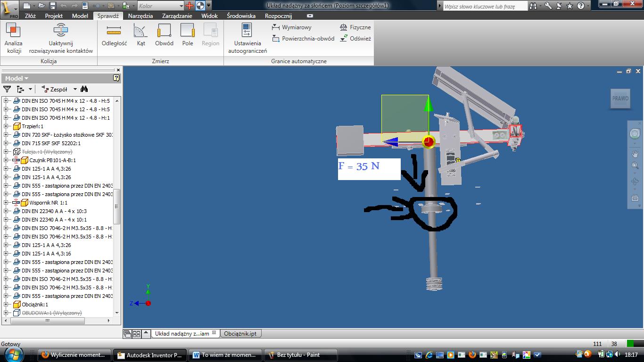Image resolution: width=644 pixels, height=362 pixels.
Task: Expand the Czujnik PB101-A-B:1 node
Action: 6,160
